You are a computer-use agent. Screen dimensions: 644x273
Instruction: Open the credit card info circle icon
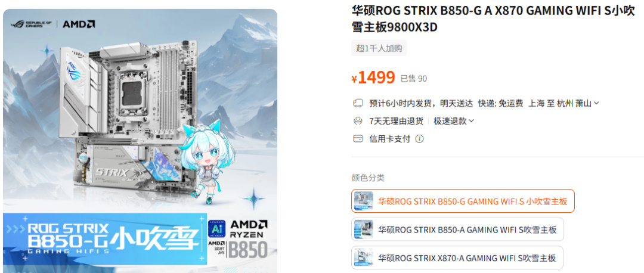419,139
